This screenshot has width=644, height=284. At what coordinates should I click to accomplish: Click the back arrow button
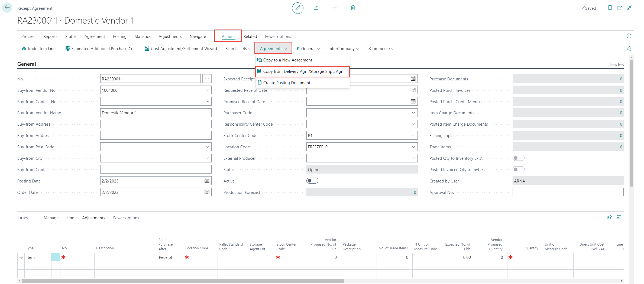click(x=7, y=8)
